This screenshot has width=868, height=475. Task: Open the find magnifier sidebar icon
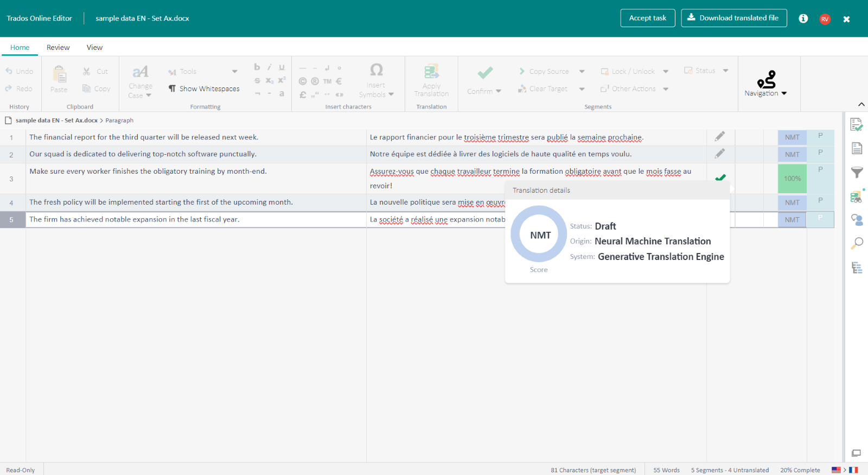pos(857,243)
